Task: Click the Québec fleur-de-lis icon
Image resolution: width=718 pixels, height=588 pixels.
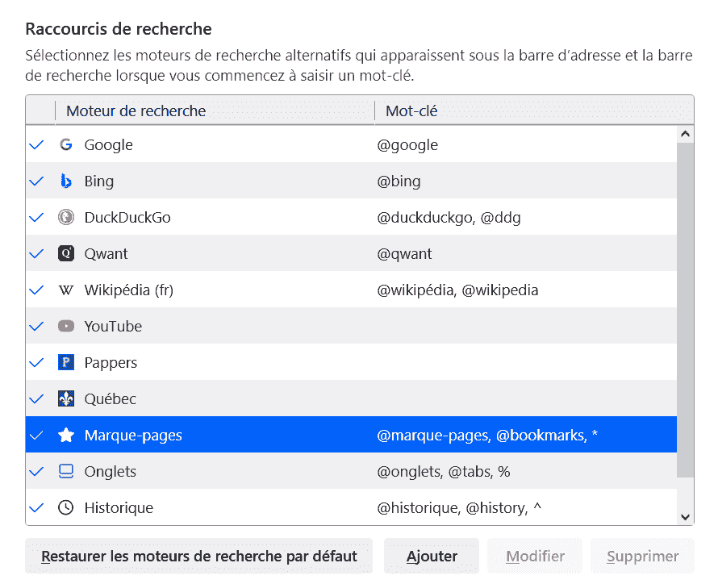Action: 66,399
